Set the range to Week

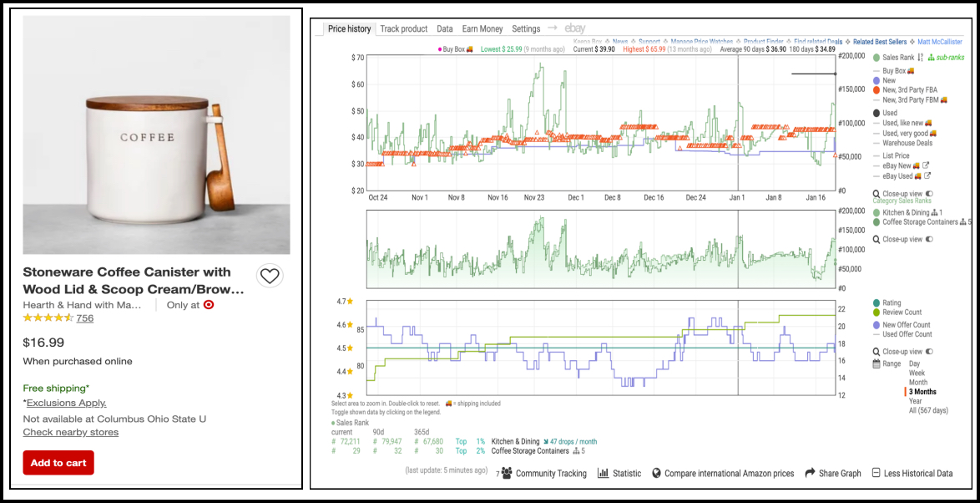(x=917, y=373)
